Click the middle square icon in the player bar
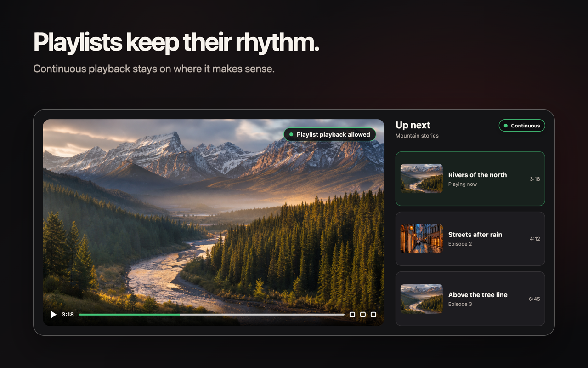Image resolution: width=588 pixels, height=368 pixels. click(x=363, y=315)
